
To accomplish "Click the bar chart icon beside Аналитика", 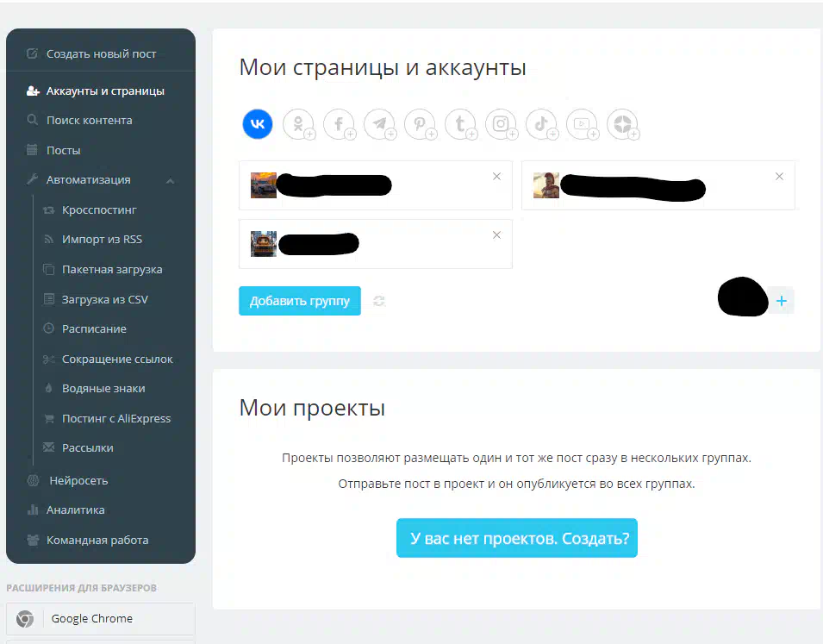I will click(33, 510).
